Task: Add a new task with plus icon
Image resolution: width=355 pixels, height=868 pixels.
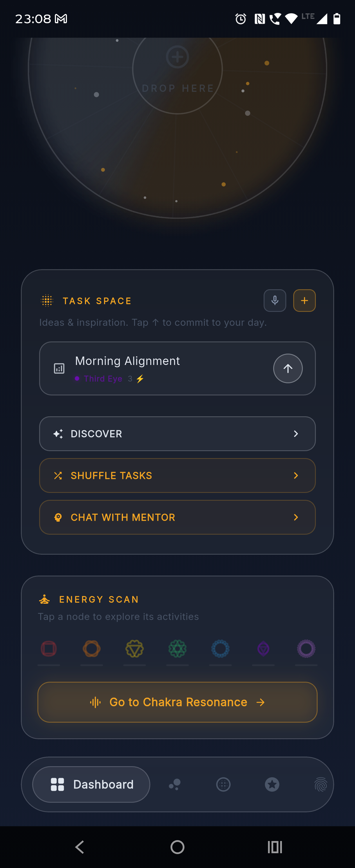Action: coord(305,301)
